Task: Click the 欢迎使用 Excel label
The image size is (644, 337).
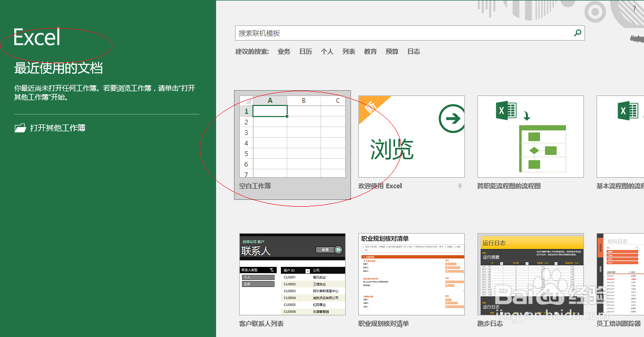Action: (x=380, y=186)
